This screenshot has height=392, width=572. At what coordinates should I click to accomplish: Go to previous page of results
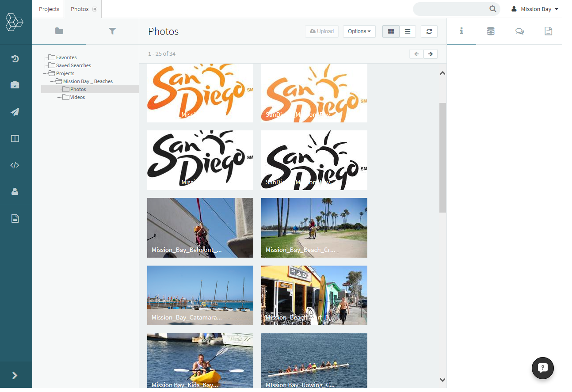[416, 54]
